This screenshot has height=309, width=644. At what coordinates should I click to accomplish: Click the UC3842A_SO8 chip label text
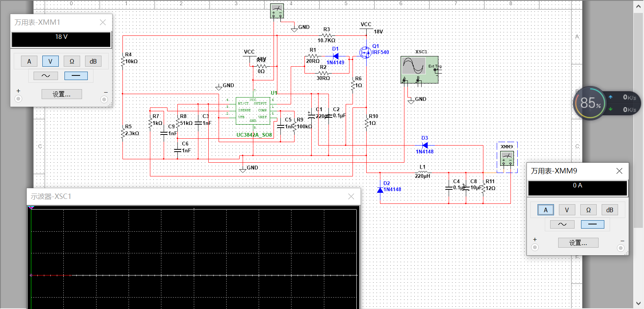(254, 135)
